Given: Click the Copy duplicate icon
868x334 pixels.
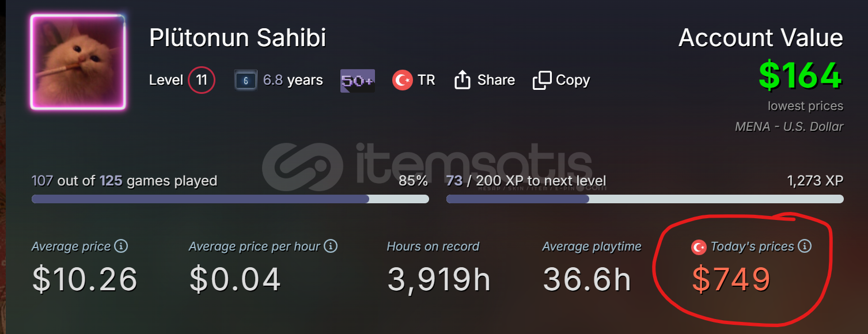Looking at the screenshot, I should tap(542, 80).
